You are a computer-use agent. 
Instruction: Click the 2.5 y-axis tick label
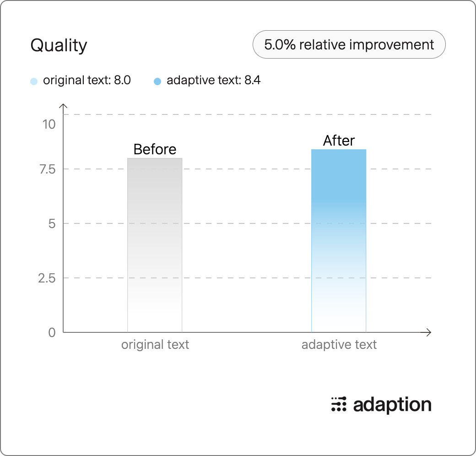coord(47,278)
